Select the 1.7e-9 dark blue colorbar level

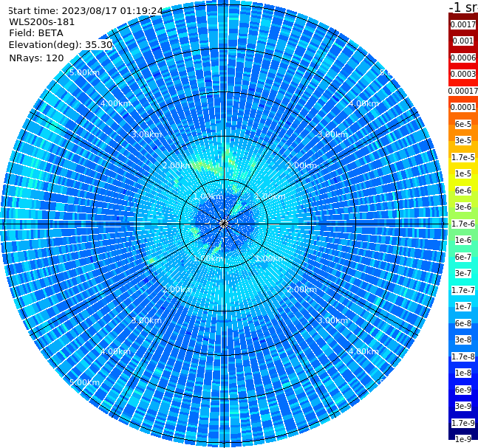462,423
